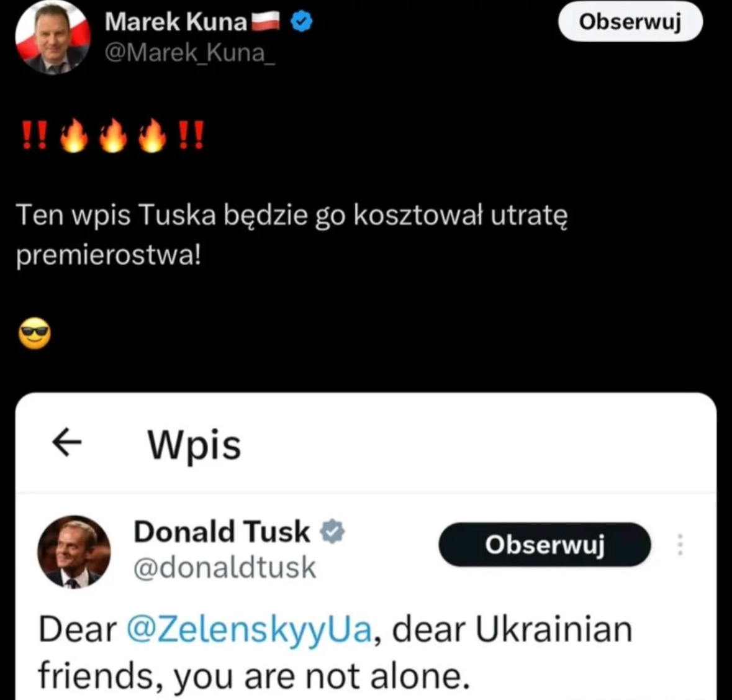Follow Marek Kuna with the white Obserwuj button
Screen dimensions: 732x700
(630, 22)
